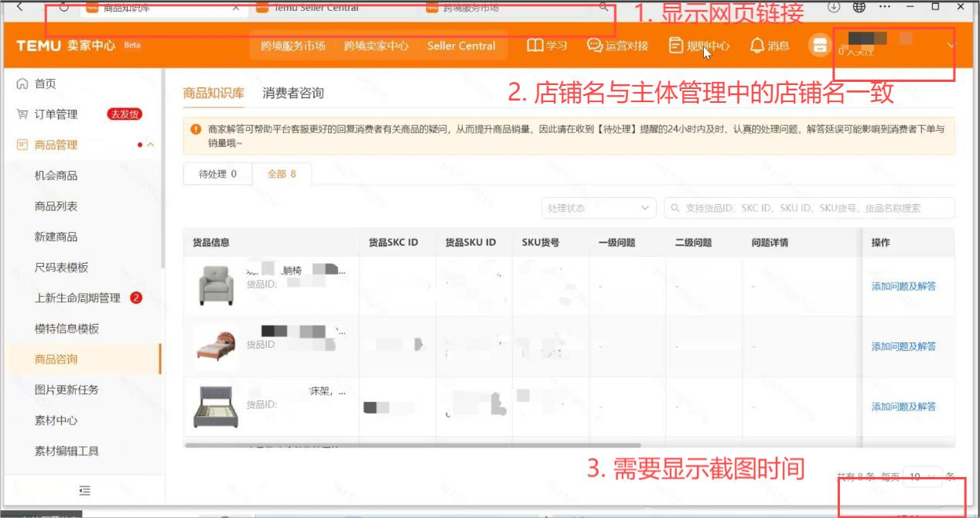Switch to the 消费者咨询 tab
Viewport: 980px width, 518px height.
293,94
